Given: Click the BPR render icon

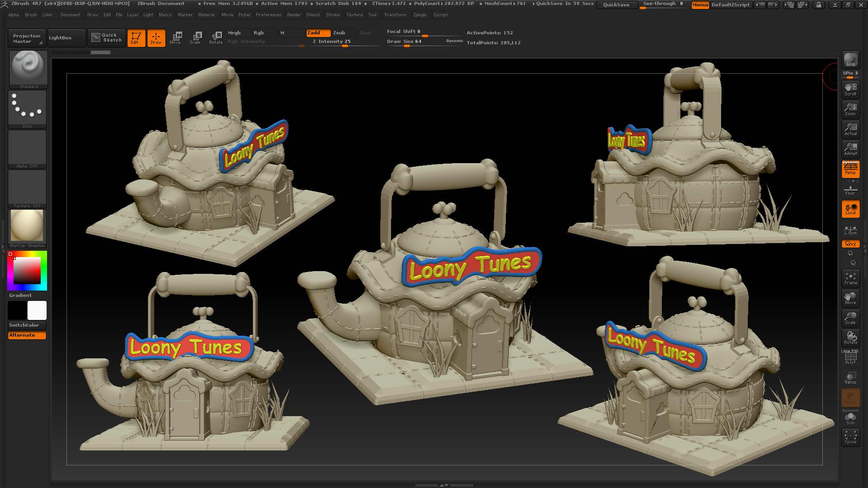Looking at the screenshot, I should point(850,60).
